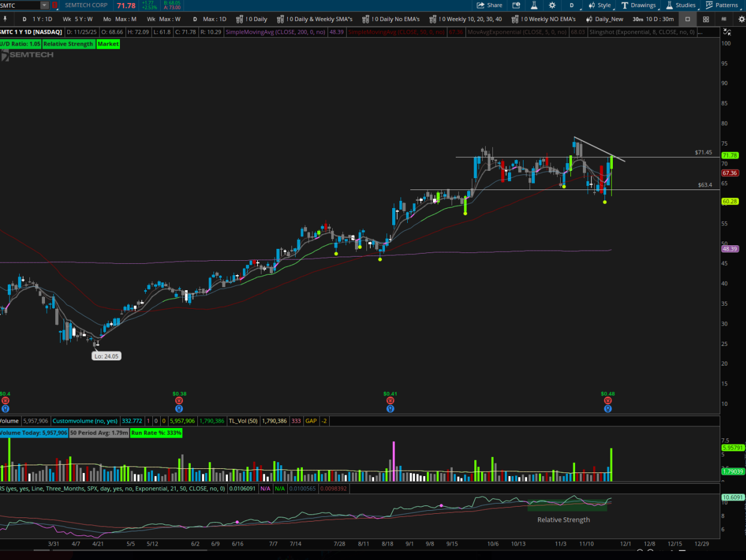Click the Volume Today: 5,957,906 label
This screenshot has height=560, width=746.
click(34, 432)
